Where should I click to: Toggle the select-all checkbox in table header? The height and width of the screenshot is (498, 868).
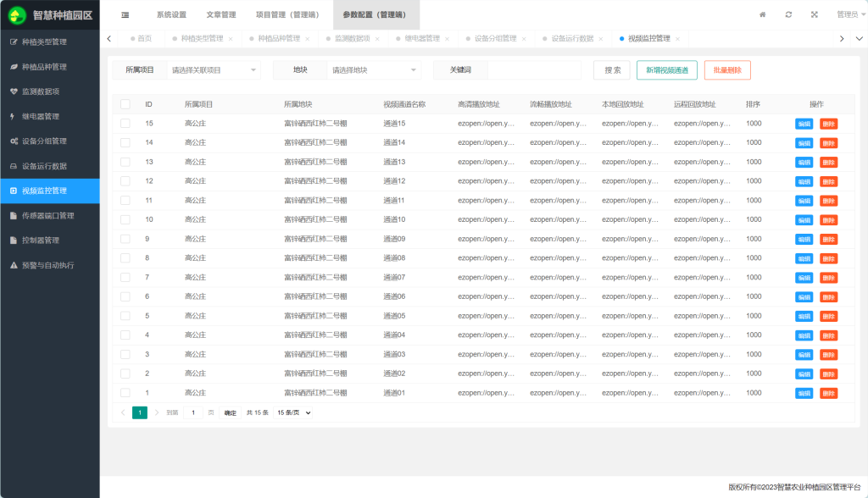[125, 104]
